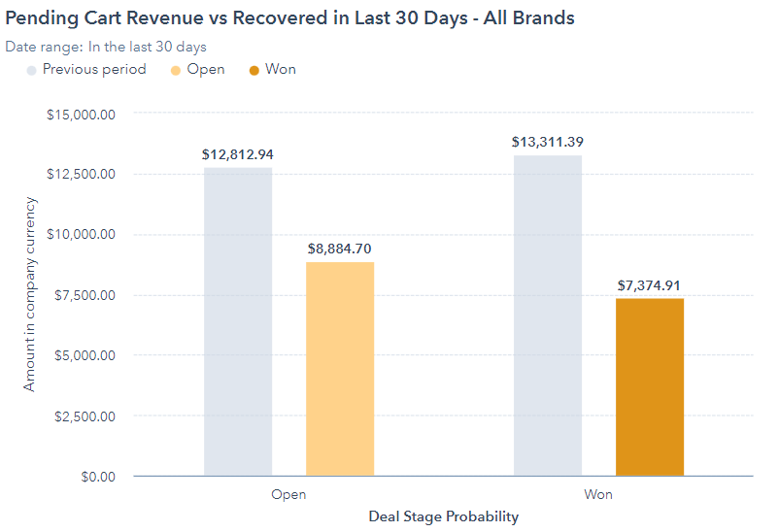Click the Won category label on the x-axis

(x=598, y=494)
